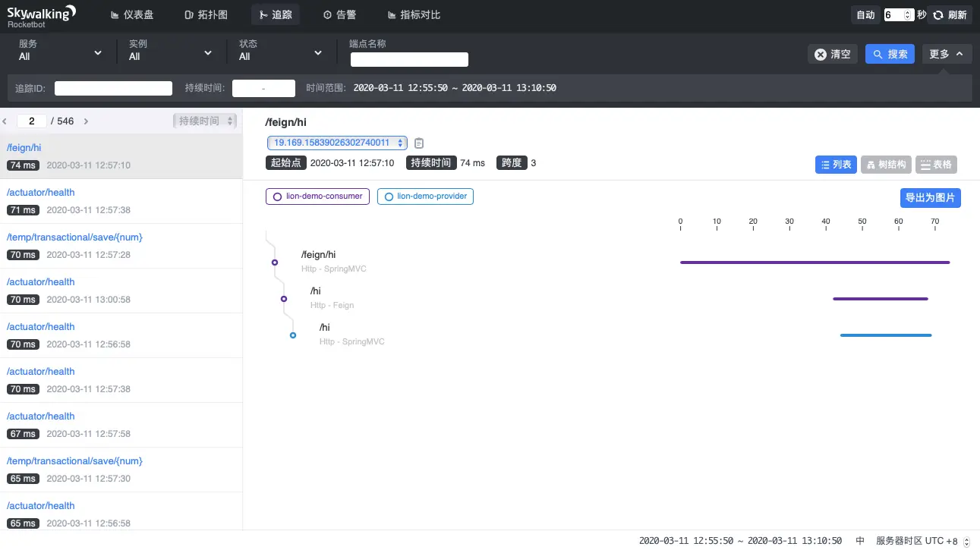
Task: Adjust the 服务器时区 UTC offset stepper
Action: (x=966, y=541)
